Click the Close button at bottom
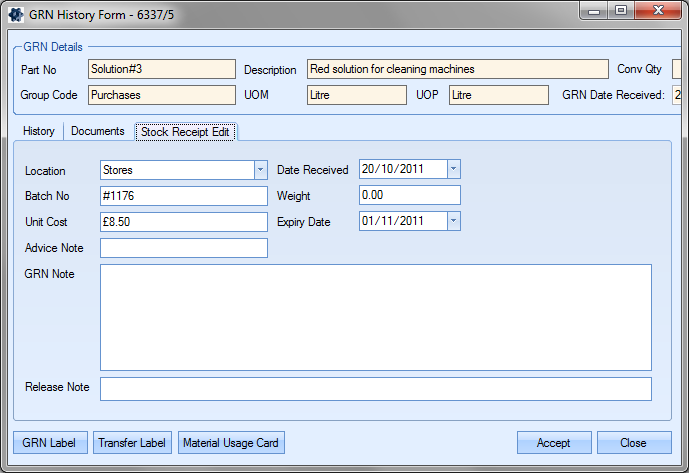This screenshot has width=689, height=473. pos(634,443)
